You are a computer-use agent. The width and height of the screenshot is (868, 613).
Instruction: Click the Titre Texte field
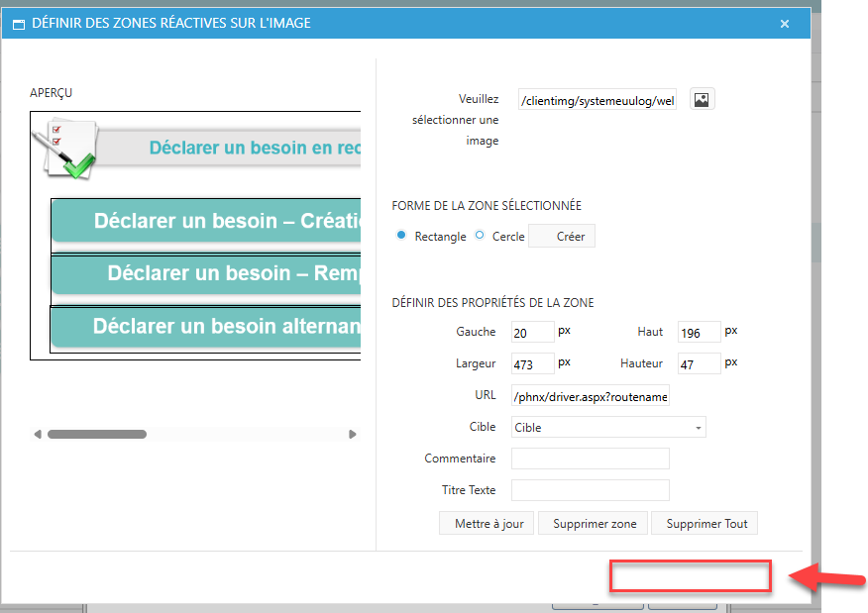click(591, 490)
